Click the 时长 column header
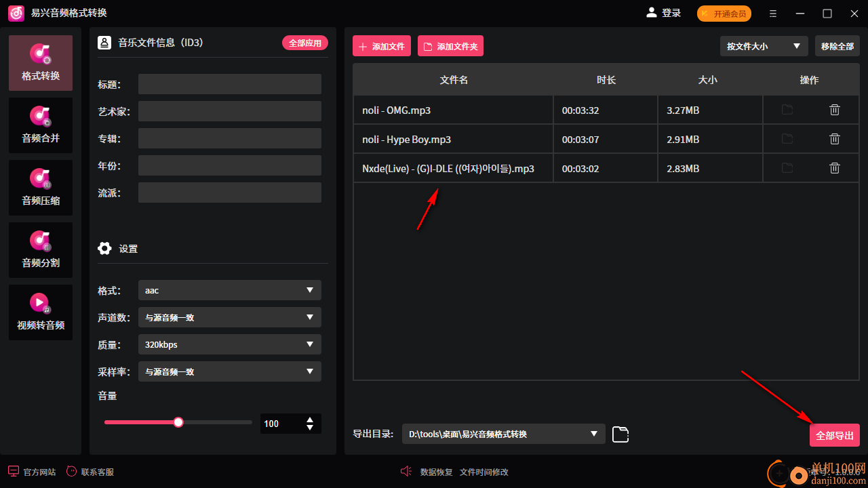Screen dimensions: 868x488 pos(606,80)
